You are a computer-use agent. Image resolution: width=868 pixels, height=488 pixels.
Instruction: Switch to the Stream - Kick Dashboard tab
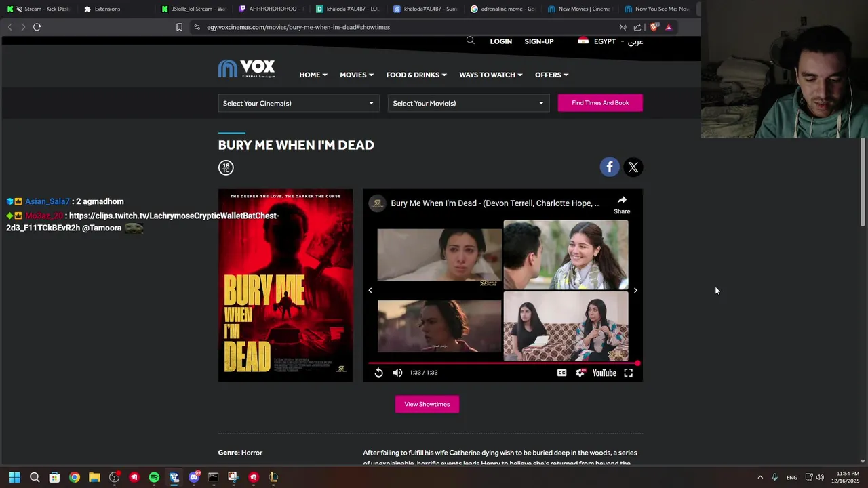click(x=41, y=9)
